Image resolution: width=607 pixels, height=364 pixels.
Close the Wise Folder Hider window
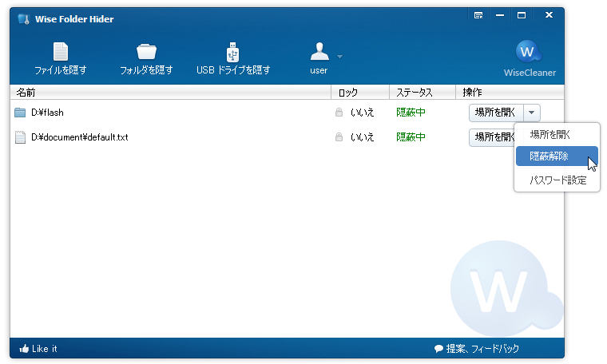tap(549, 15)
